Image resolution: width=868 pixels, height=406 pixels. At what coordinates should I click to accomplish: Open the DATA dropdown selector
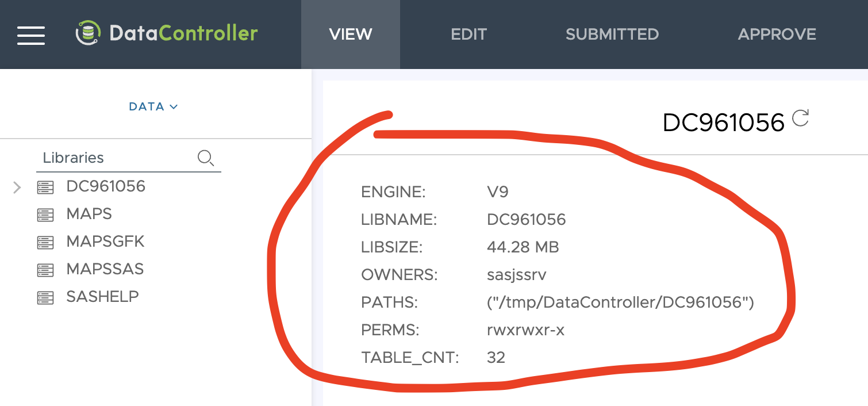click(153, 106)
